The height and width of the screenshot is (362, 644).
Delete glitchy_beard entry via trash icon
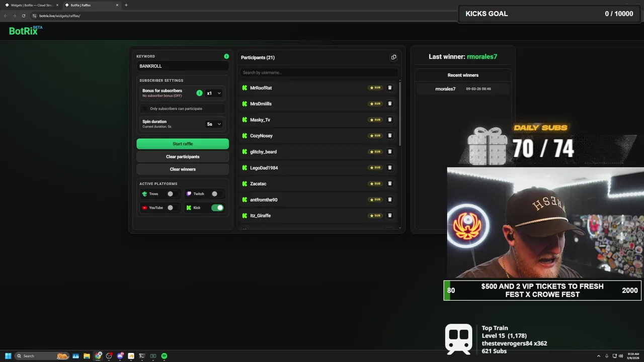[x=389, y=151]
